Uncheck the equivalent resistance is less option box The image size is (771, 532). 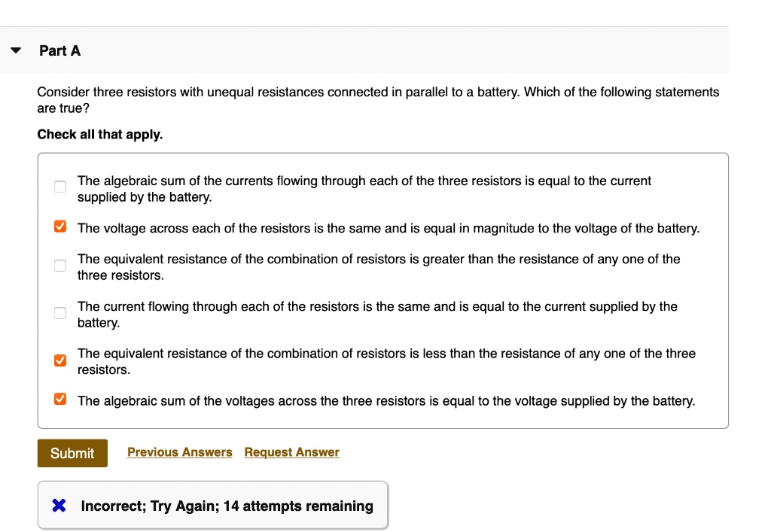pyautogui.click(x=60, y=360)
